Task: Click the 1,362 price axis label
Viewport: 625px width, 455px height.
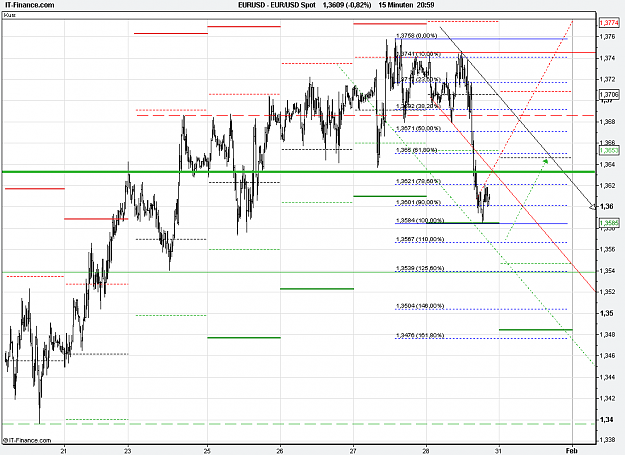Action: (x=607, y=185)
